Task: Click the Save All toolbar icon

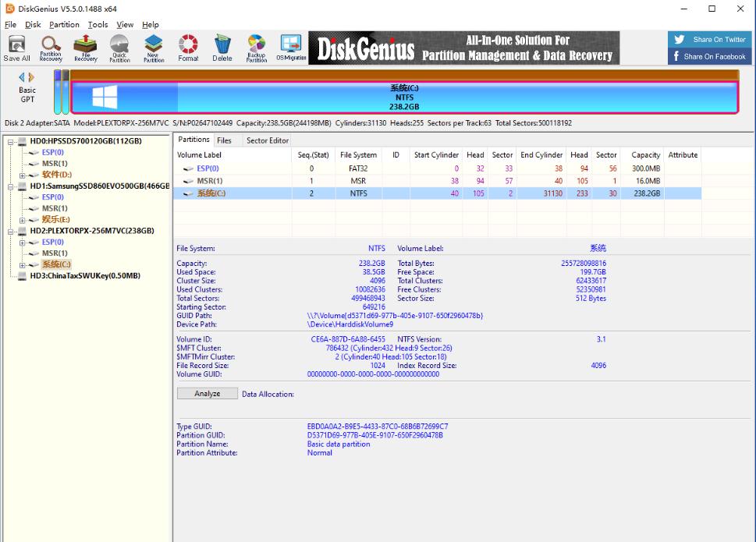Action: [x=16, y=48]
